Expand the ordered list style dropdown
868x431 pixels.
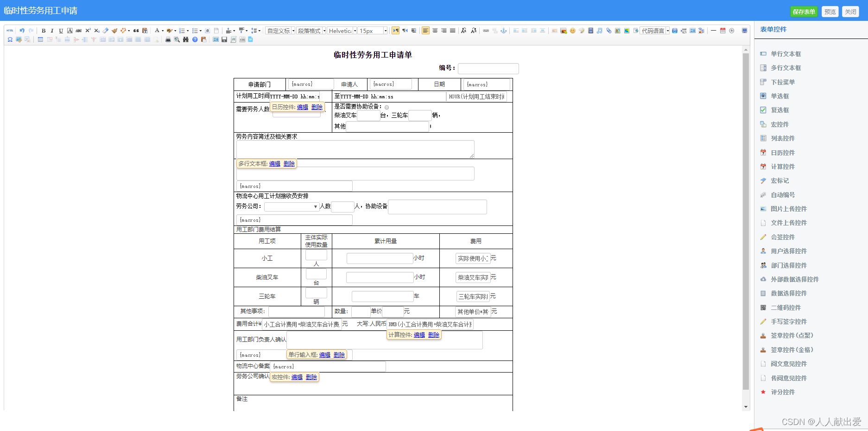point(188,31)
